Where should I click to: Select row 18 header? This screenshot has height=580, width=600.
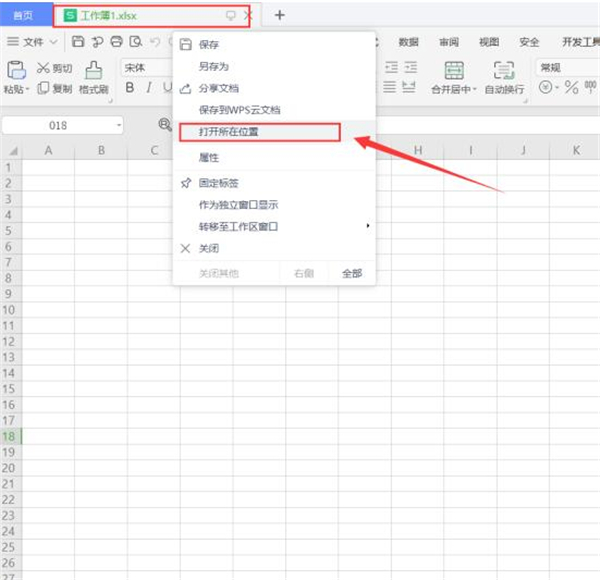pos(9,436)
